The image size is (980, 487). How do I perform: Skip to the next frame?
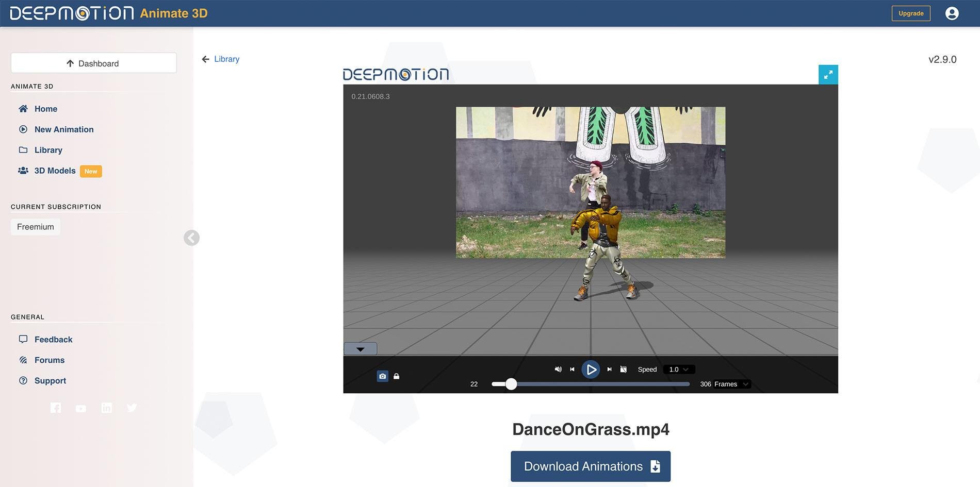(609, 370)
